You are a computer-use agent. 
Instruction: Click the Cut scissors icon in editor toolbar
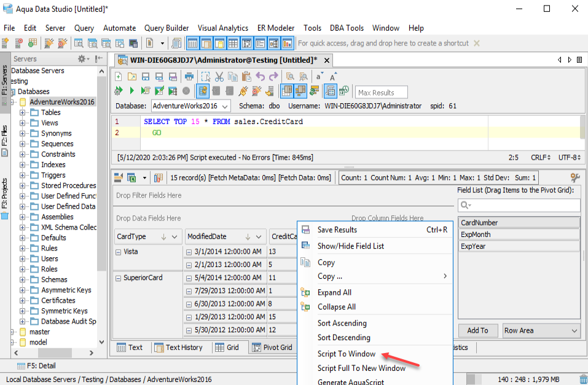(219, 77)
